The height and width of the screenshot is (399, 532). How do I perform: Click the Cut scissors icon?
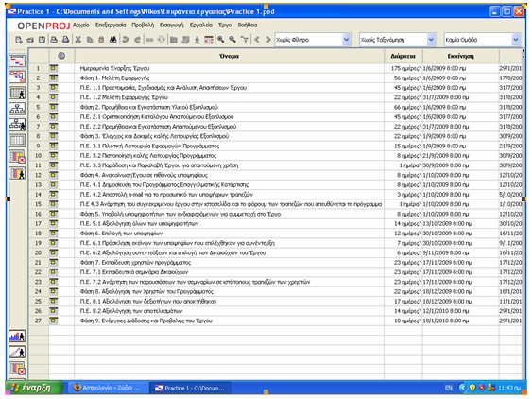tap(78, 40)
